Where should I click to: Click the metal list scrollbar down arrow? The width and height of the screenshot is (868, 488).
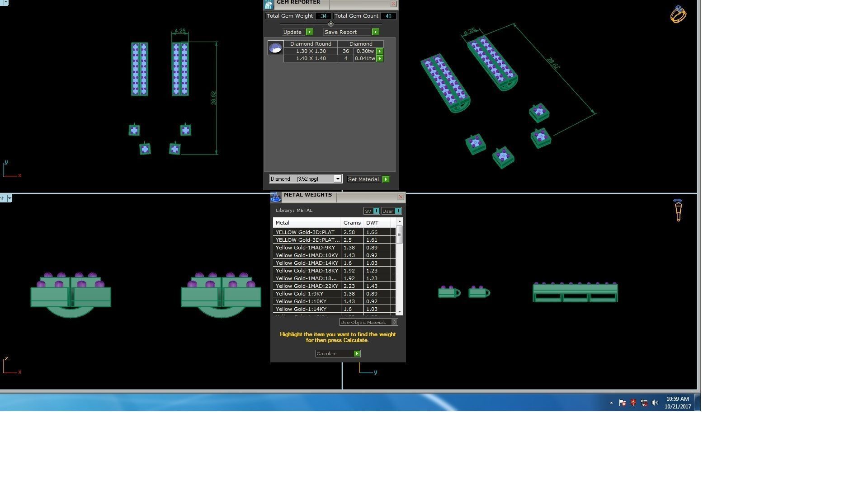[x=399, y=311]
